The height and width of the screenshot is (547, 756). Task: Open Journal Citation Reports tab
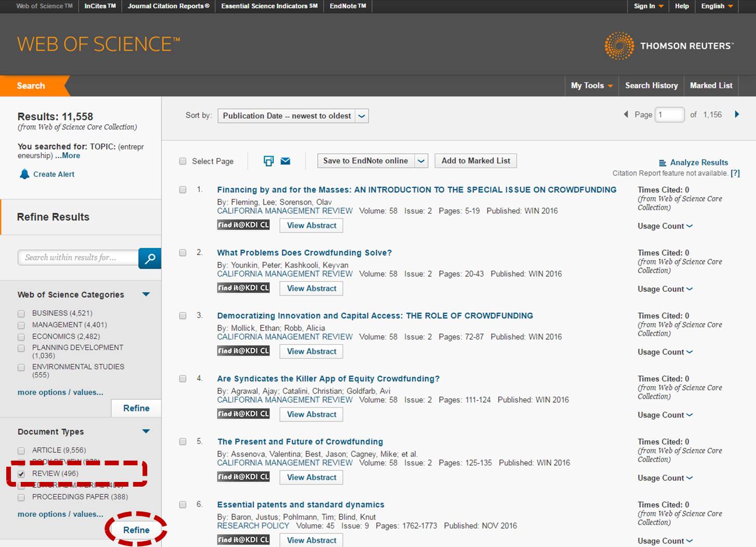click(169, 6)
